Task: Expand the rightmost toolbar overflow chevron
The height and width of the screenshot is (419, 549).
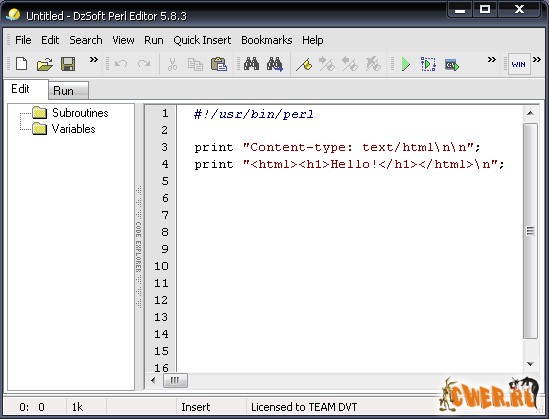Action: (537, 60)
